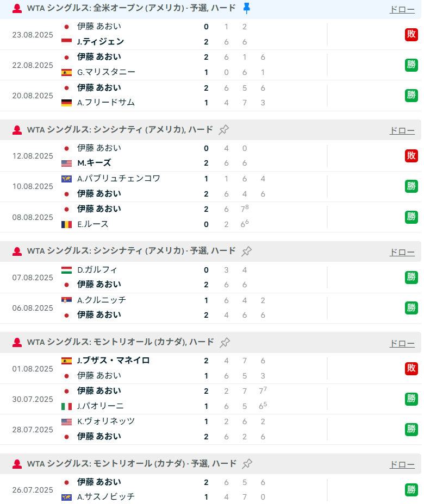Pin the Montreal main draw tournament
Viewport: 424px width, 504px height.
pos(225,342)
